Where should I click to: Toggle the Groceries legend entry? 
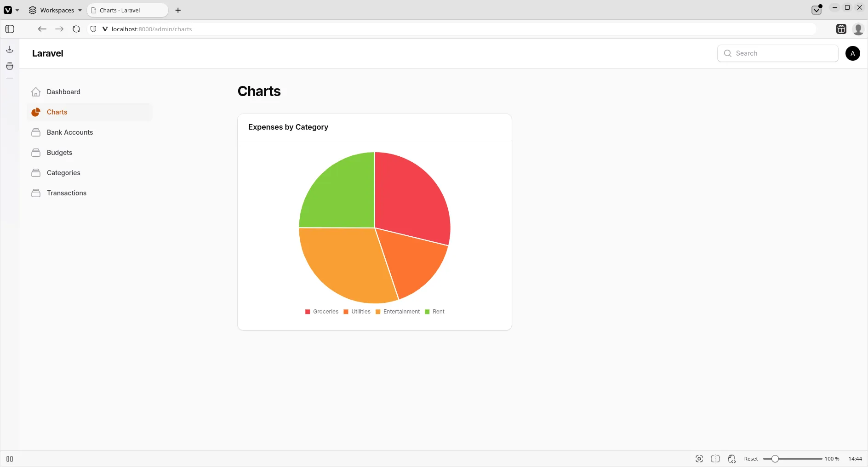pyautogui.click(x=322, y=312)
